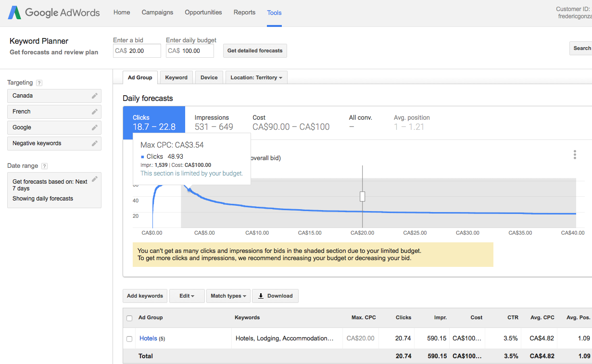Screen dimensions: 592x364
Task: Click the Download button
Action: point(276,296)
